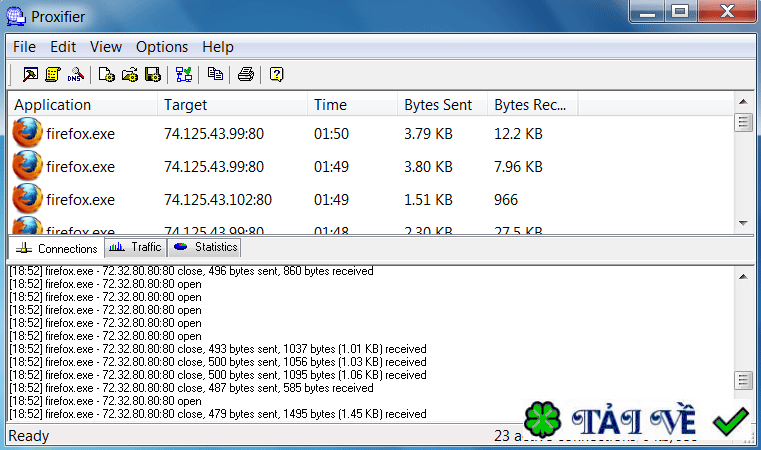Select firefox.exe row with 7.96 KB received
Screen dimensions: 761x450
click(x=371, y=166)
